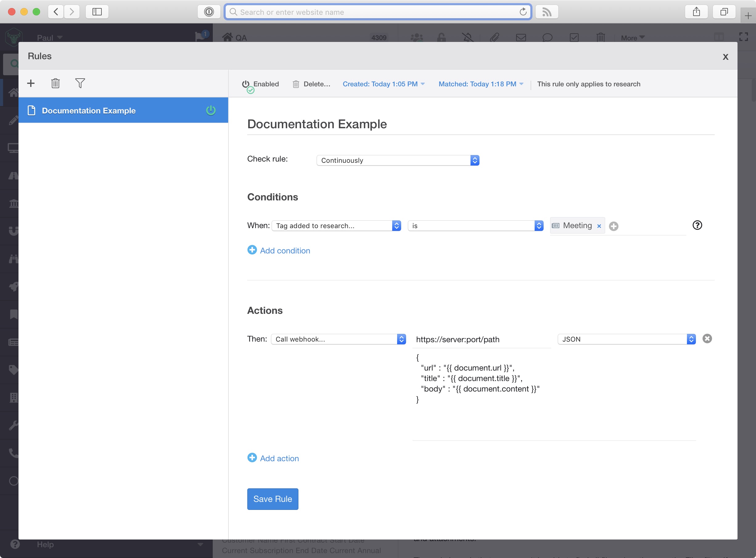Click the Safari share icon
Screen dimensions: 756x558
tap(696, 12)
